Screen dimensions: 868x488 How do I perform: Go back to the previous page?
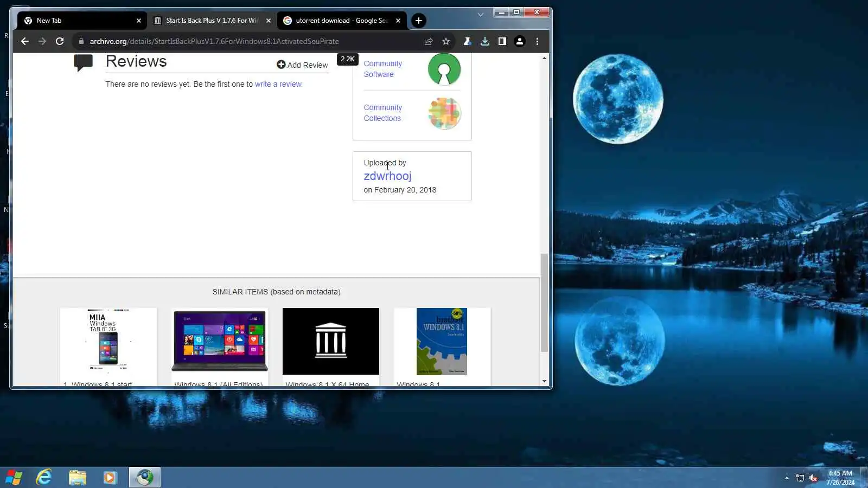click(x=25, y=41)
